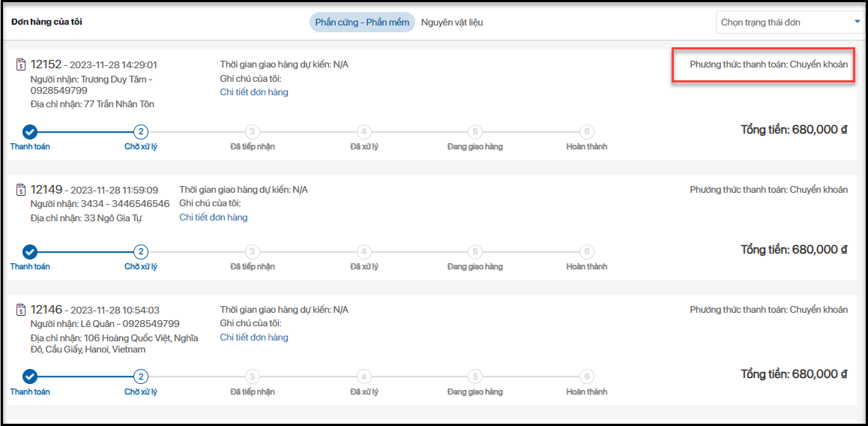Open Chi tiết đơn hàng for order 12149
The width and height of the screenshot is (868, 426).
[x=213, y=217]
